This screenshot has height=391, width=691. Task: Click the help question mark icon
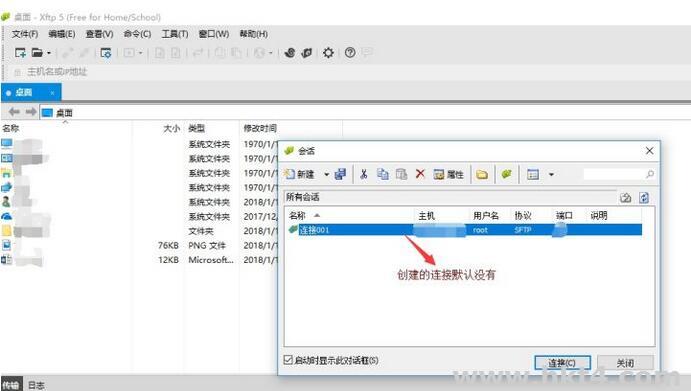point(350,53)
